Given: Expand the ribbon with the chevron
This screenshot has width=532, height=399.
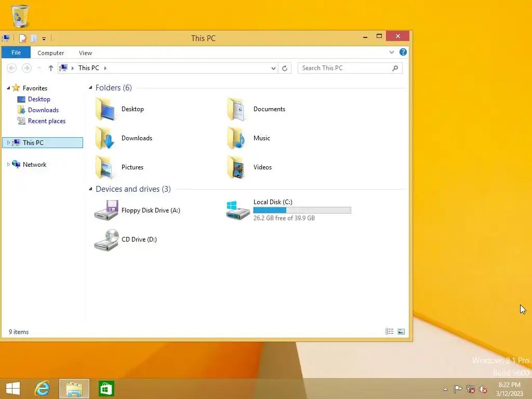Looking at the screenshot, I should tap(392, 52).
